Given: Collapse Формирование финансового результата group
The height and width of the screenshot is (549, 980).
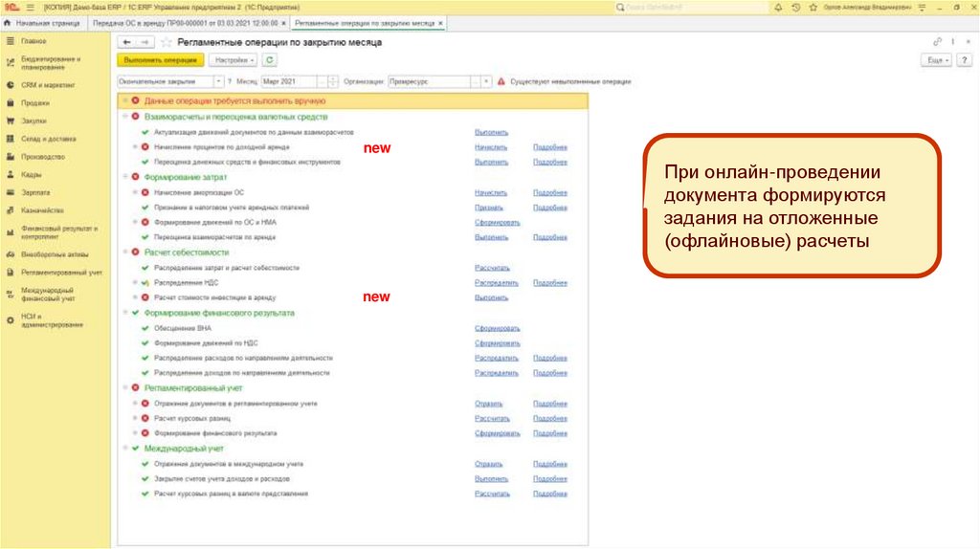Looking at the screenshot, I should pyautogui.click(x=125, y=313).
